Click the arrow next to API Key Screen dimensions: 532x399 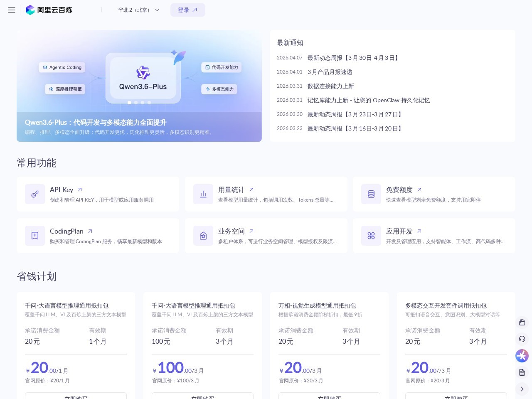[x=80, y=190]
